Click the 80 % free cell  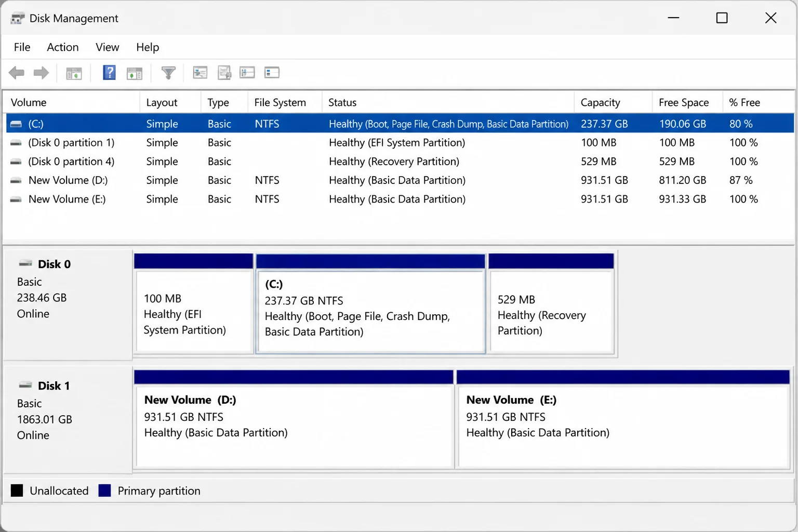[741, 124]
